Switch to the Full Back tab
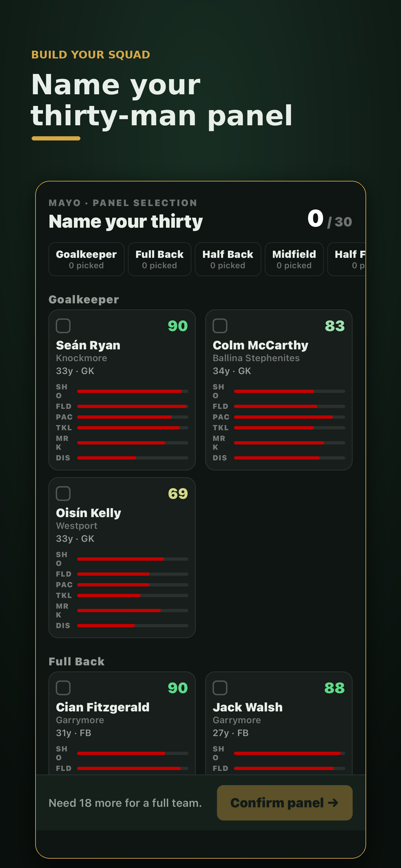401x868 pixels. 159,259
